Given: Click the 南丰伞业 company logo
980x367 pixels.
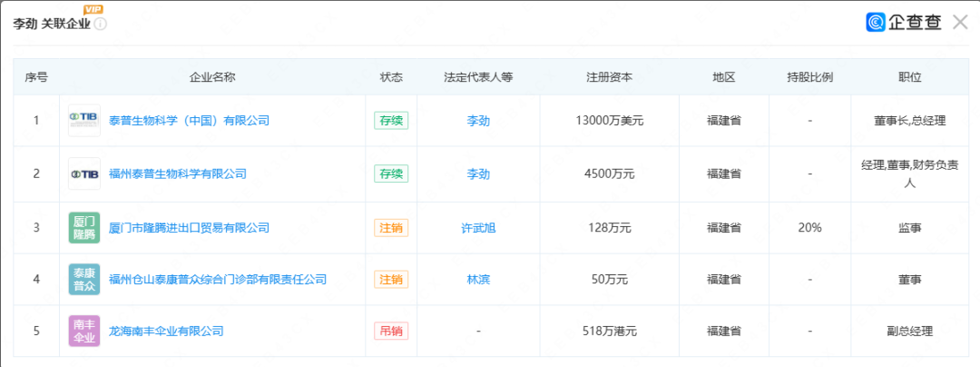Looking at the screenshot, I should coord(83,332).
